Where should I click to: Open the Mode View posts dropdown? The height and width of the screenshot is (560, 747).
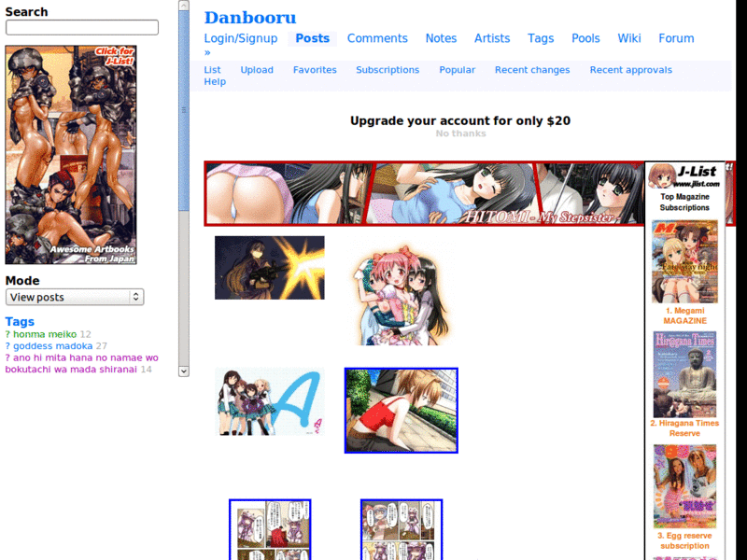[x=75, y=297]
